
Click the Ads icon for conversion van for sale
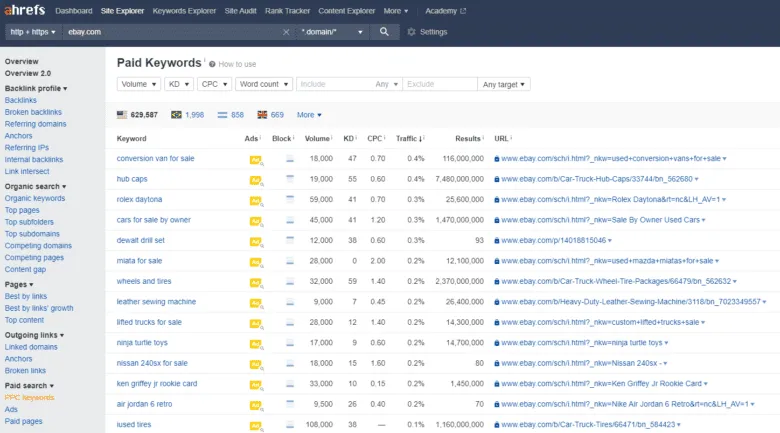[x=256, y=160]
